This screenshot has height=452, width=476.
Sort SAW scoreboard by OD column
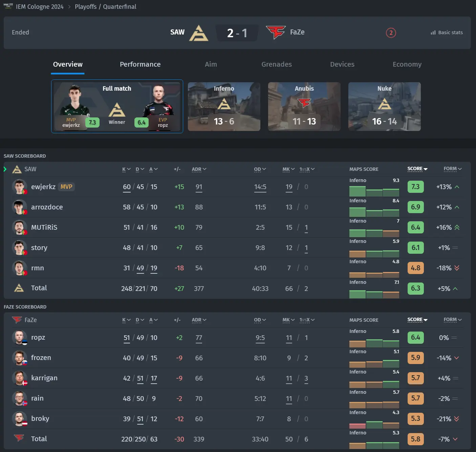coord(260,169)
